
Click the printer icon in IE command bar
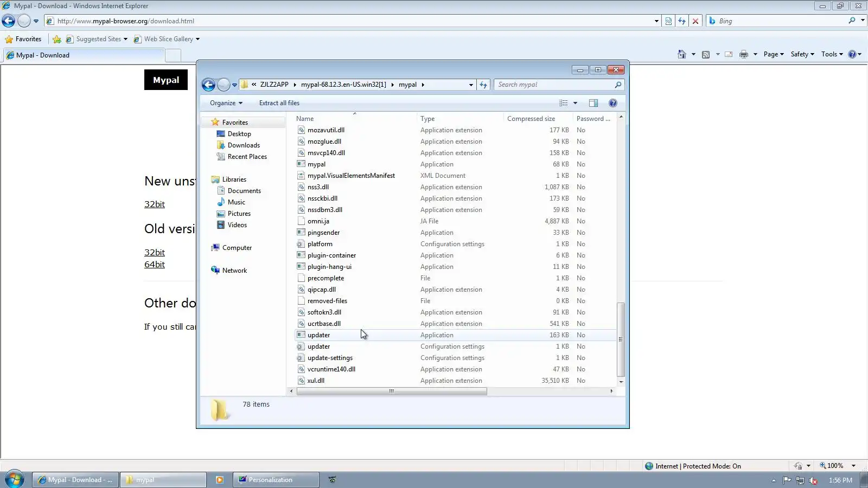coord(744,54)
